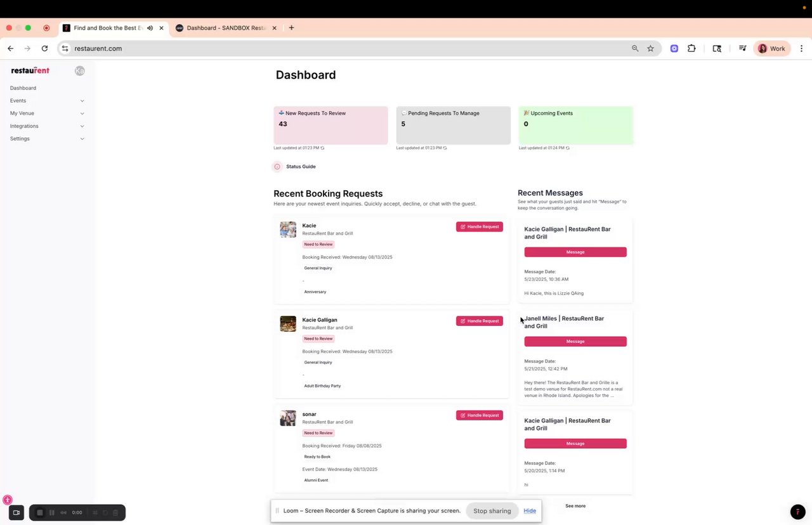The height and width of the screenshot is (525, 812).
Task: Open sonar's booking request thumbnail
Action: coord(288,418)
